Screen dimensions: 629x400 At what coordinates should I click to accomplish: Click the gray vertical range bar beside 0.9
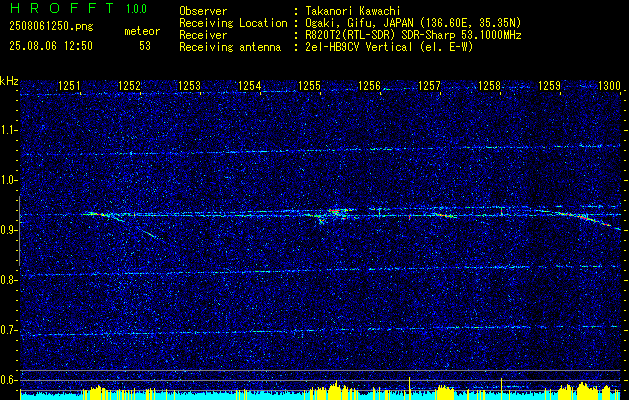pos(20,231)
